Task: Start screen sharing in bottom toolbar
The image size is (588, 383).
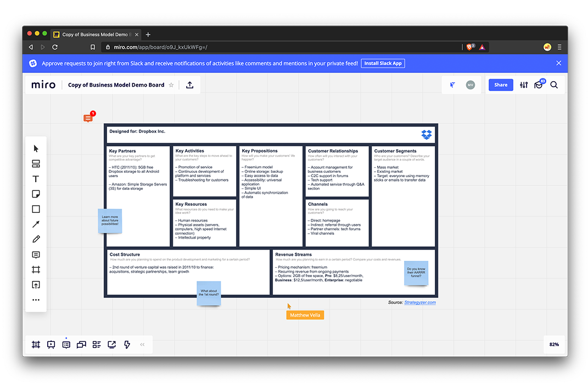Action: [112, 345]
